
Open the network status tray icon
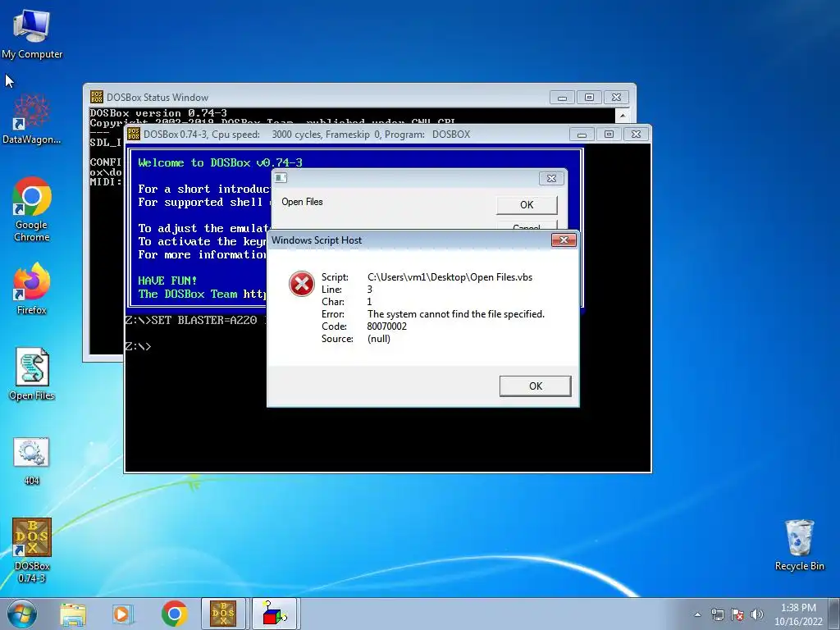(x=717, y=614)
